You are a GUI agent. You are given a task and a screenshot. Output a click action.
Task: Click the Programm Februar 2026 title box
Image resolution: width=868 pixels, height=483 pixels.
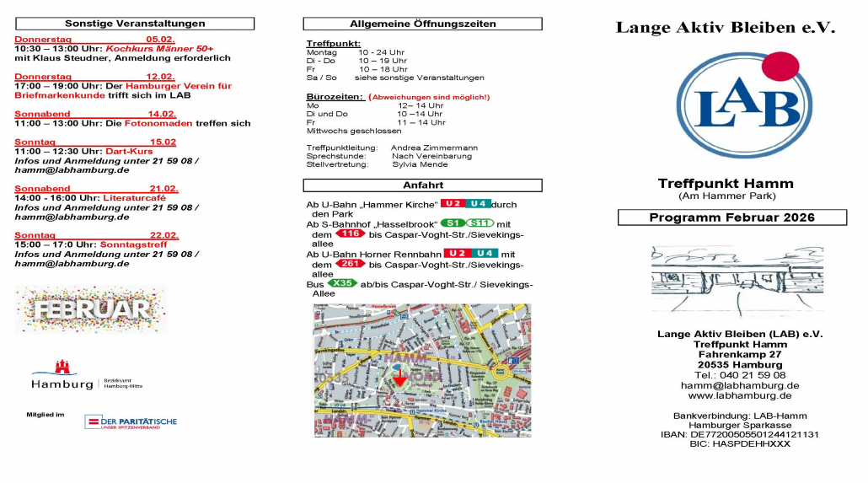(731, 217)
